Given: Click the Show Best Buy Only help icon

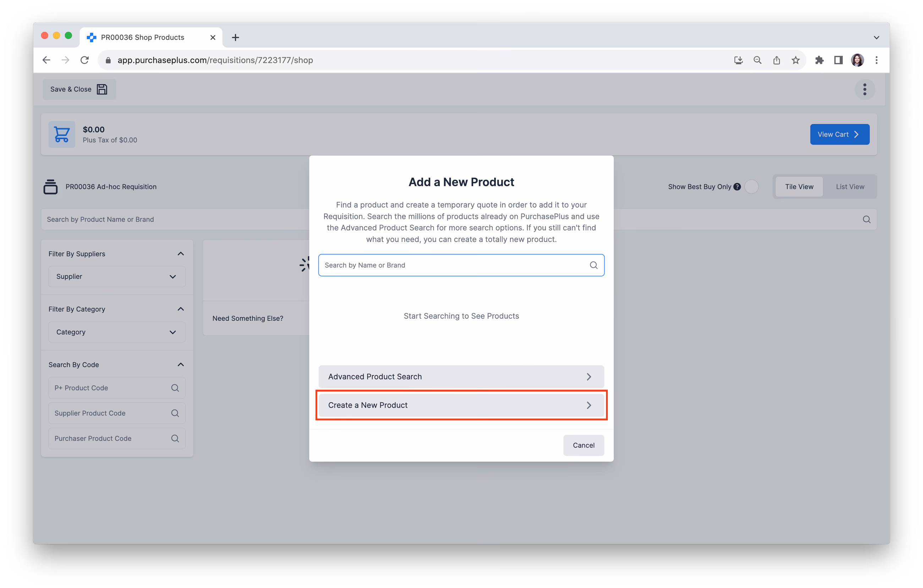Looking at the screenshot, I should [737, 187].
